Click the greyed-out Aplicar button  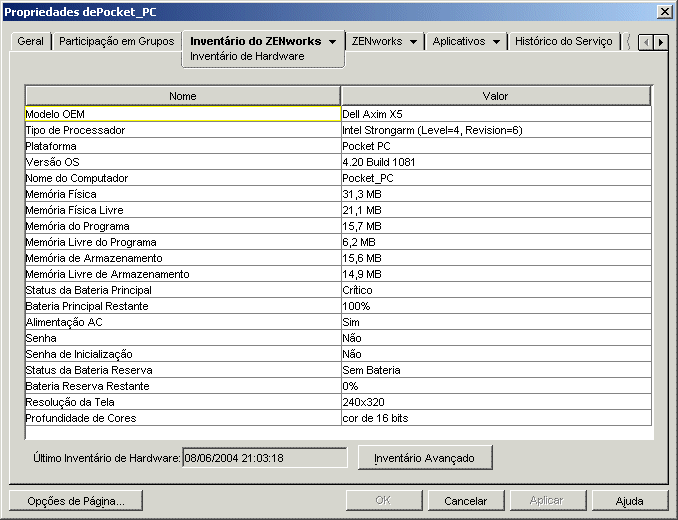547,501
